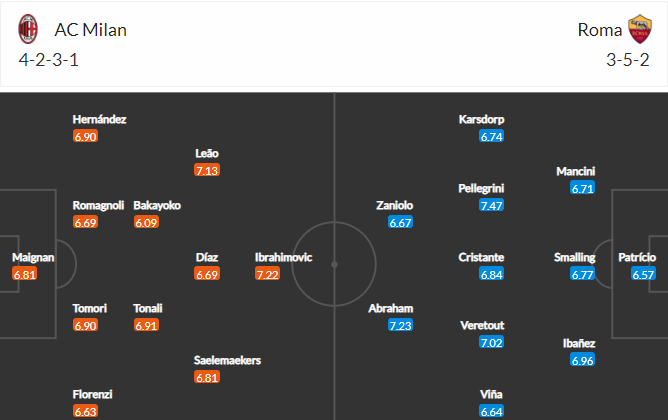Open player Smalling name label
This screenshot has height=420, width=668.
tap(574, 258)
